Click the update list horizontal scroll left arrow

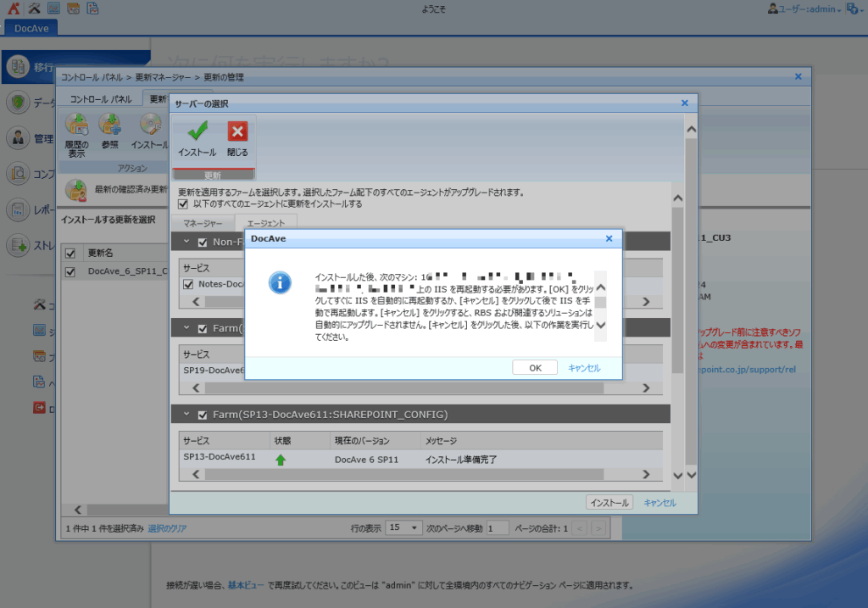click(77, 510)
